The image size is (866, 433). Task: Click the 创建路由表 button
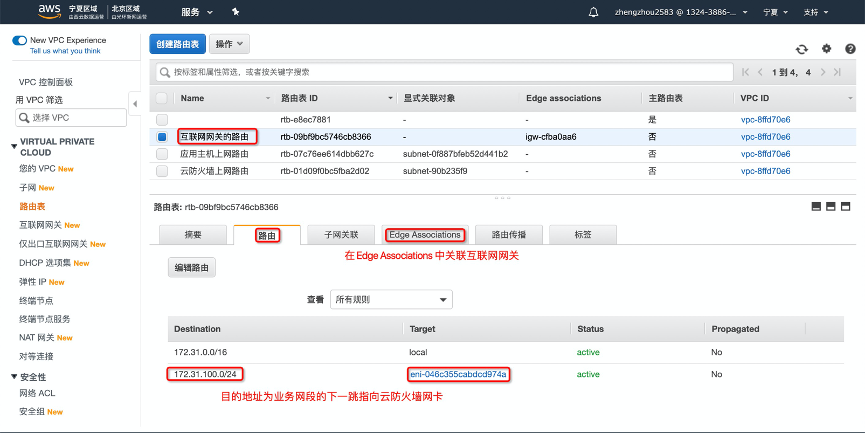point(178,44)
